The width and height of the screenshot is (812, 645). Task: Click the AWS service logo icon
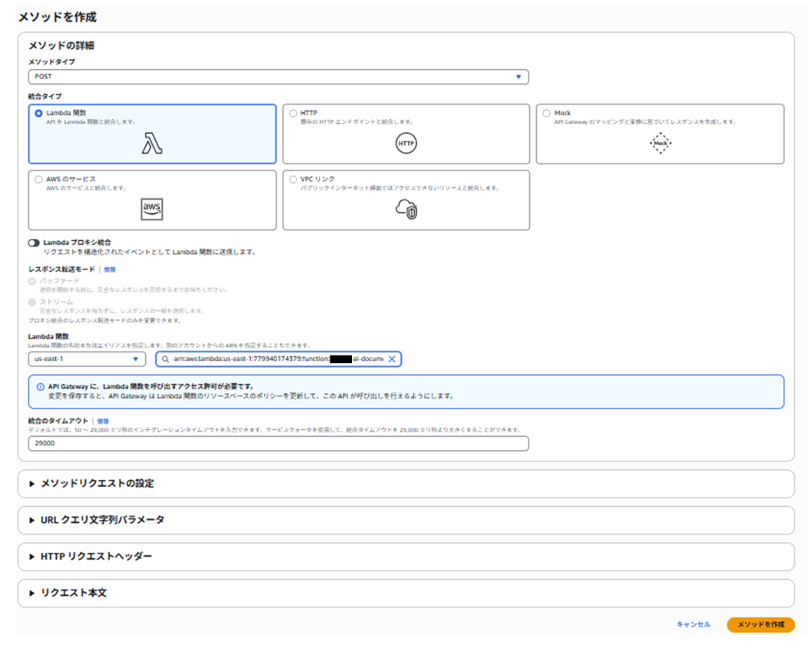pos(152,209)
